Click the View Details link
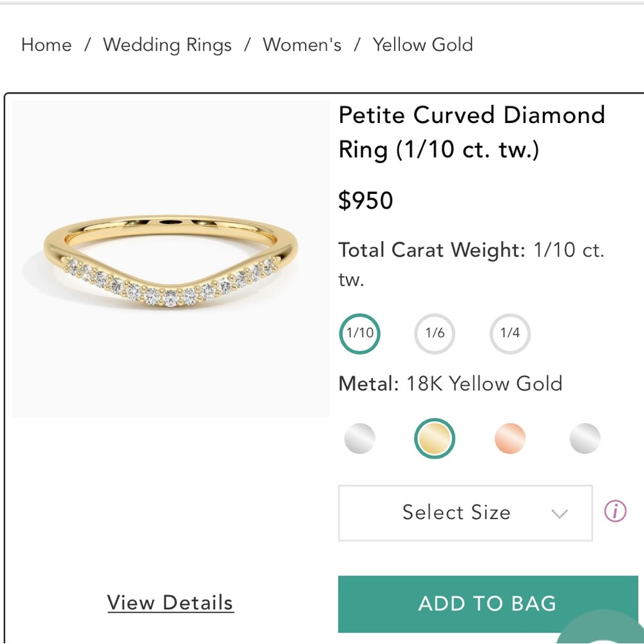This screenshot has width=644, height=644. [x=170, y=603]
